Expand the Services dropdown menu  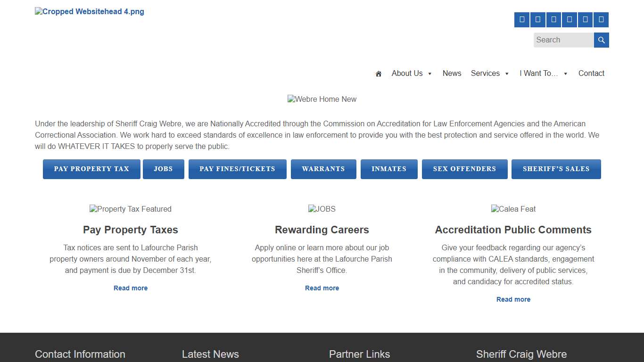coord(490,74)
